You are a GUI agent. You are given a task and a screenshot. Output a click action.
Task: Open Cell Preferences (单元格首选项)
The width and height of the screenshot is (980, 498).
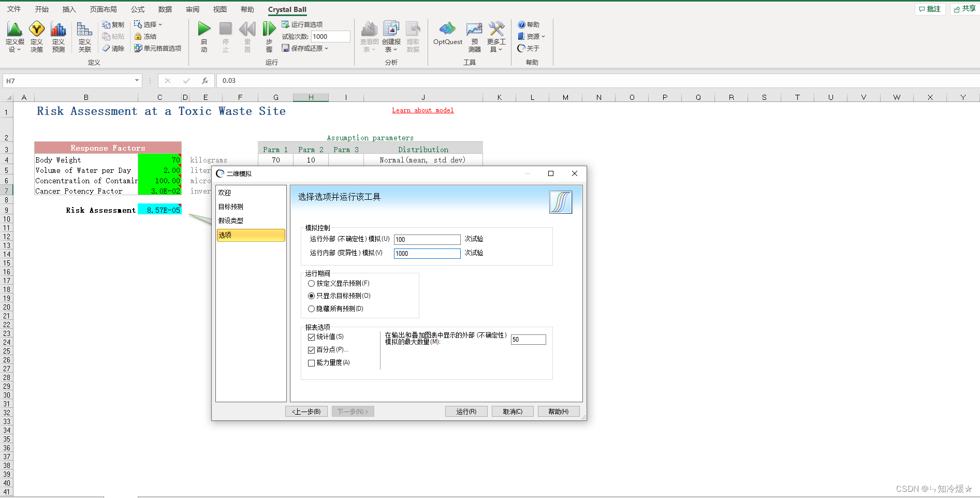158,49
